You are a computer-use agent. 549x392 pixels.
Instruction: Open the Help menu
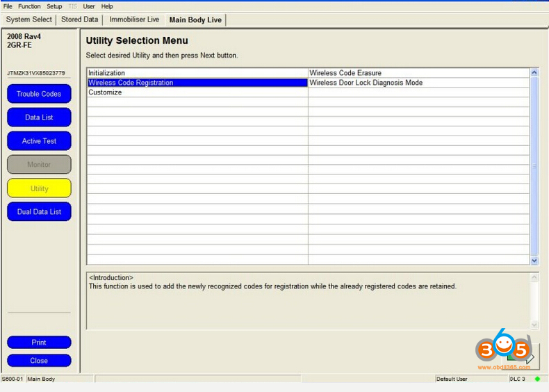(x=107, y=6)
